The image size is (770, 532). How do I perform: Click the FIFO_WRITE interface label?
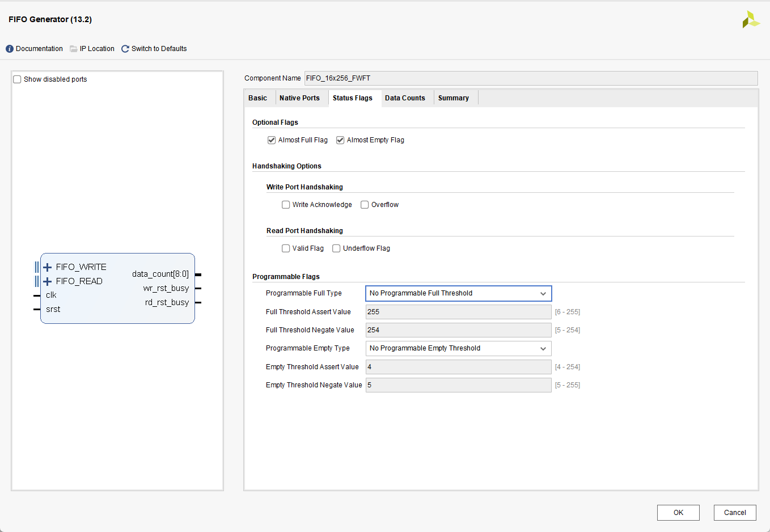81,267
